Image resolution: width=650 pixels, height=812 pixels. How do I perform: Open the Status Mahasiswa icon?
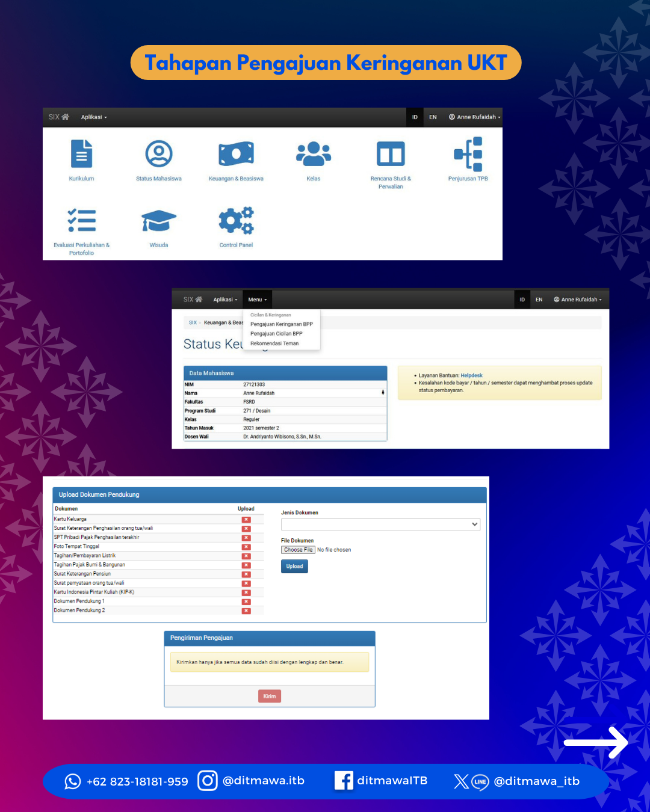pyautogui.click(x=159, y=154)
